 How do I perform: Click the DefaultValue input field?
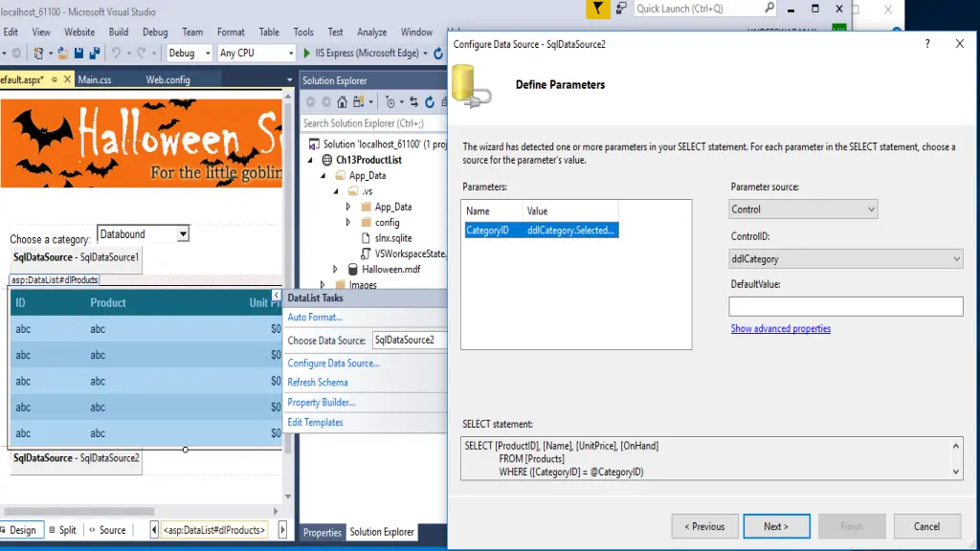846,306
